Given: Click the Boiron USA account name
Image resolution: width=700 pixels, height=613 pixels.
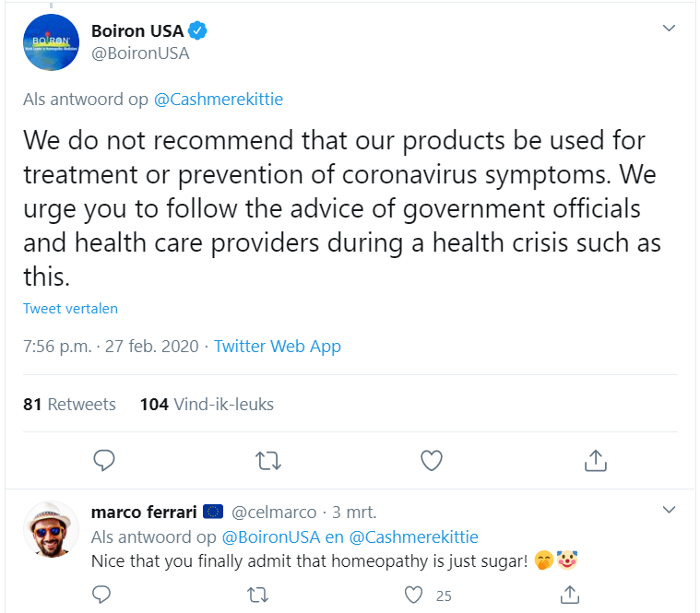Looking at the screenshot, I should [136, 31].
